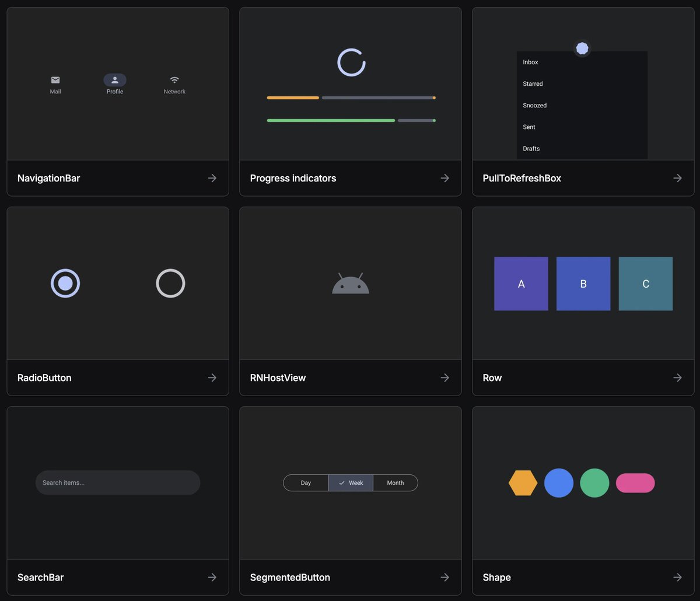The width and height of the screenshot is (700, 601).
Task: Open the PullToRefreshBox card title
Action: coord(522,178)
